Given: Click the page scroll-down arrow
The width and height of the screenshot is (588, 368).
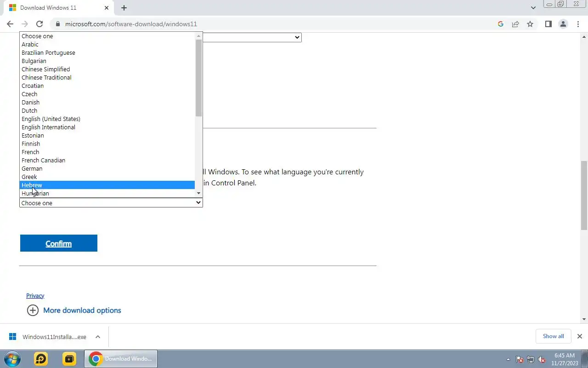Looking at the screenshot, I should 584,319.
